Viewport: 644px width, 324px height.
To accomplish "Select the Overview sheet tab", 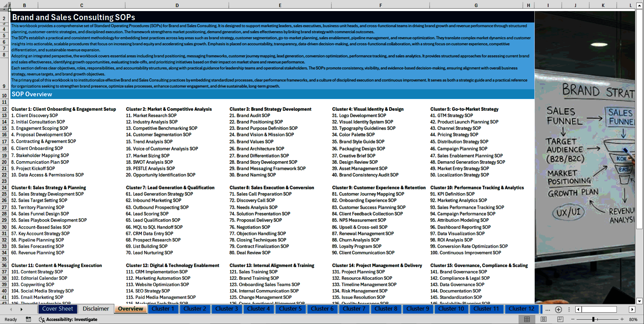I will point(130,309).
